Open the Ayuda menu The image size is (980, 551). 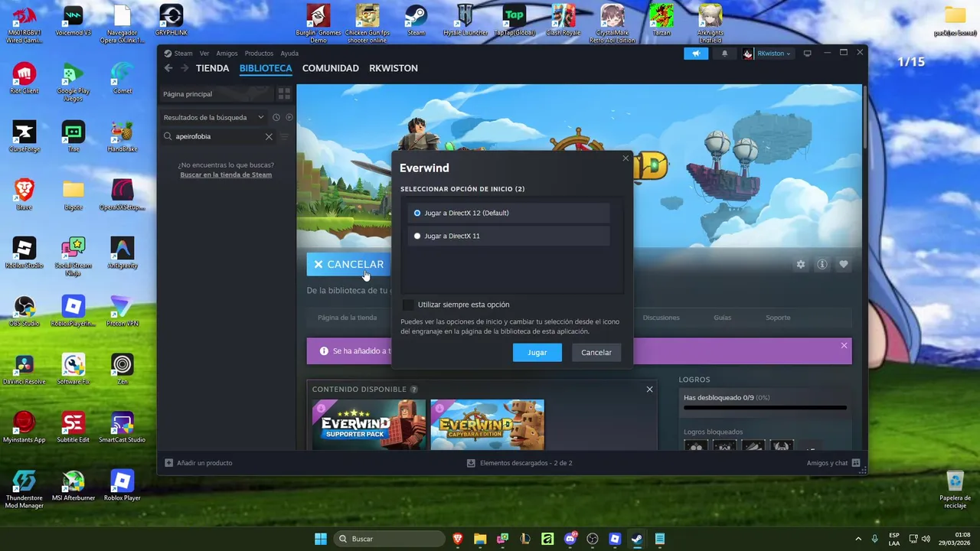(289, 54)
